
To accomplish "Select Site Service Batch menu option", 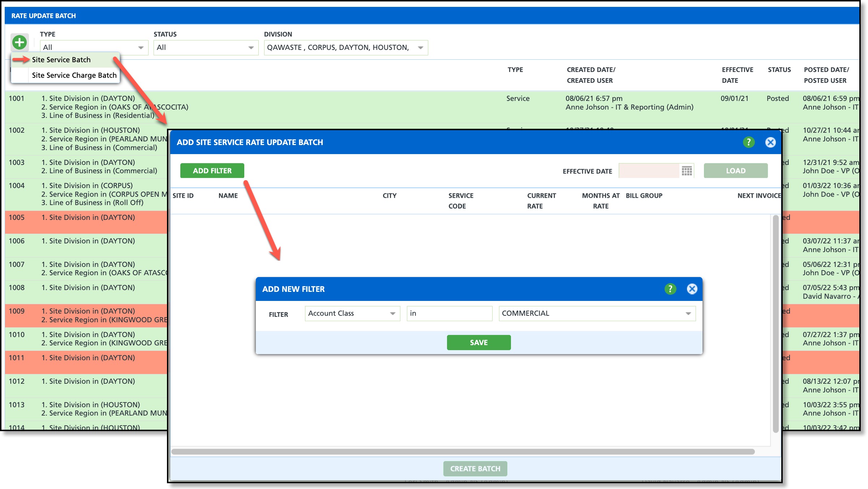I will pos(61,60).
